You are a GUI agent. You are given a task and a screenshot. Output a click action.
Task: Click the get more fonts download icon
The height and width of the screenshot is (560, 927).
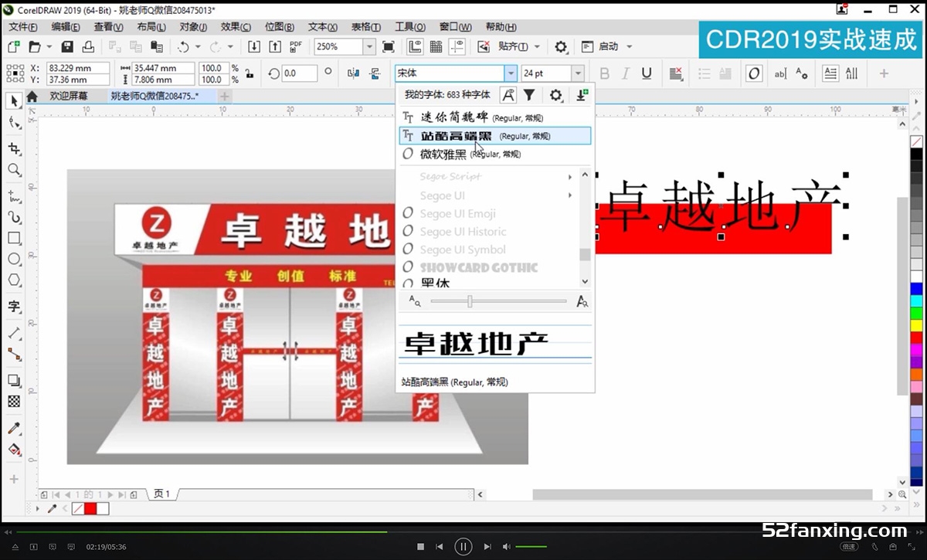(x=582, y=95)
